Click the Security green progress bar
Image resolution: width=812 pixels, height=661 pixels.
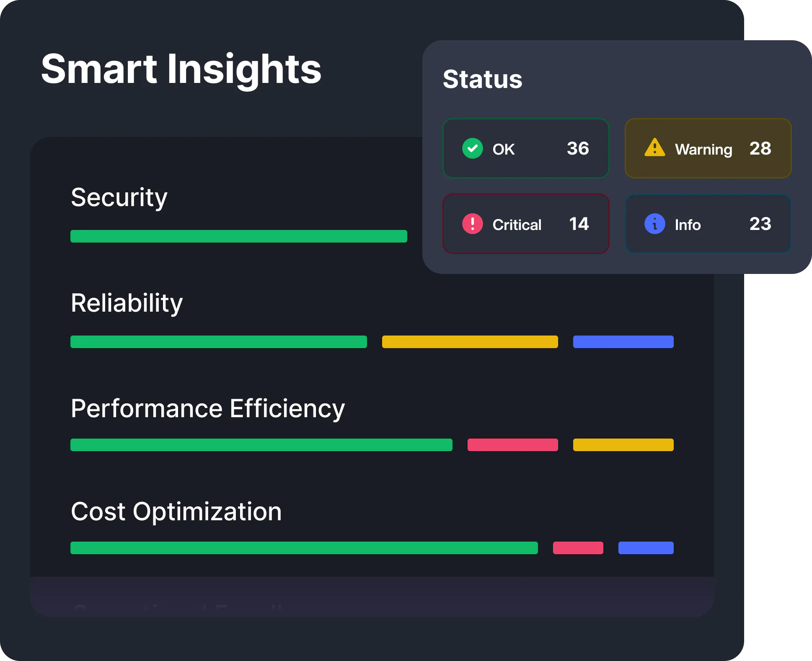coord(239,236)
